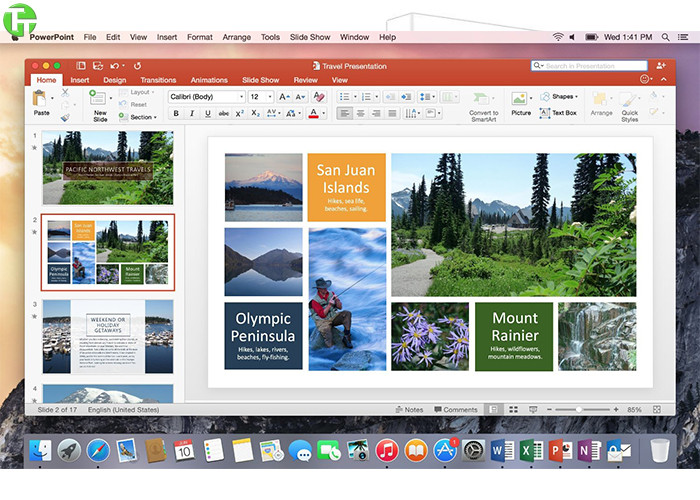Click the Comments button in status bar
The width and height of the screenshot is (700, 500).
455,409
